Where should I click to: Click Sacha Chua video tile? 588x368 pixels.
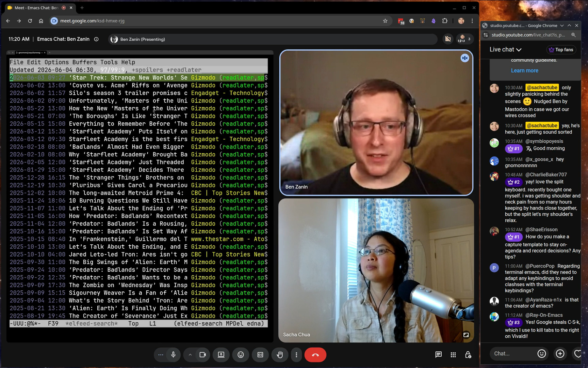coord(376,271)
